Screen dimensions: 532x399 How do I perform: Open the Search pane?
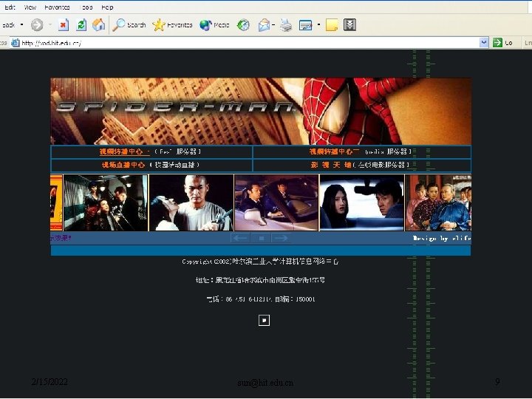[x=129, y=25]
